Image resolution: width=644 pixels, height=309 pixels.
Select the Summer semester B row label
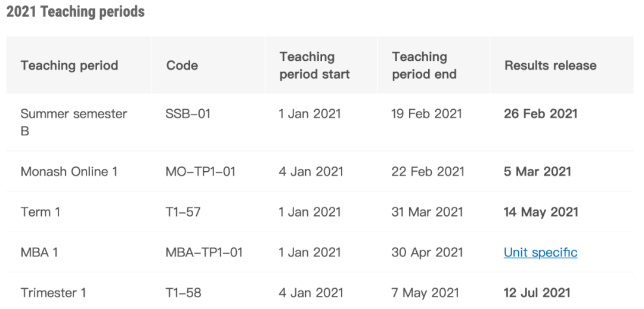(74, 122)
